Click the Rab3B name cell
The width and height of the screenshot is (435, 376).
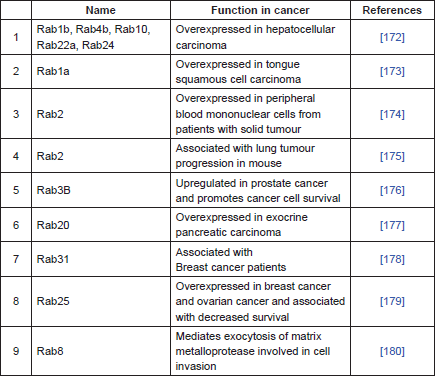[x=101, y=190]
